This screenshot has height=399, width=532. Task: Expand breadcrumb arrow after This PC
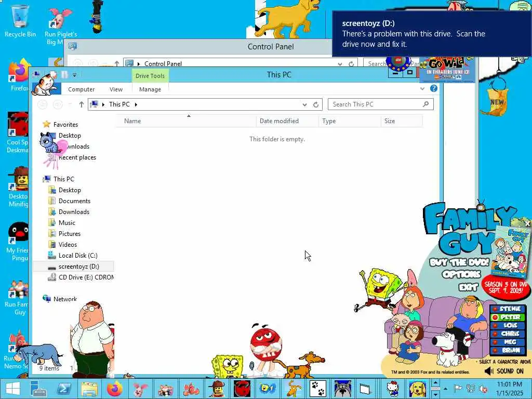pos(136,104)
